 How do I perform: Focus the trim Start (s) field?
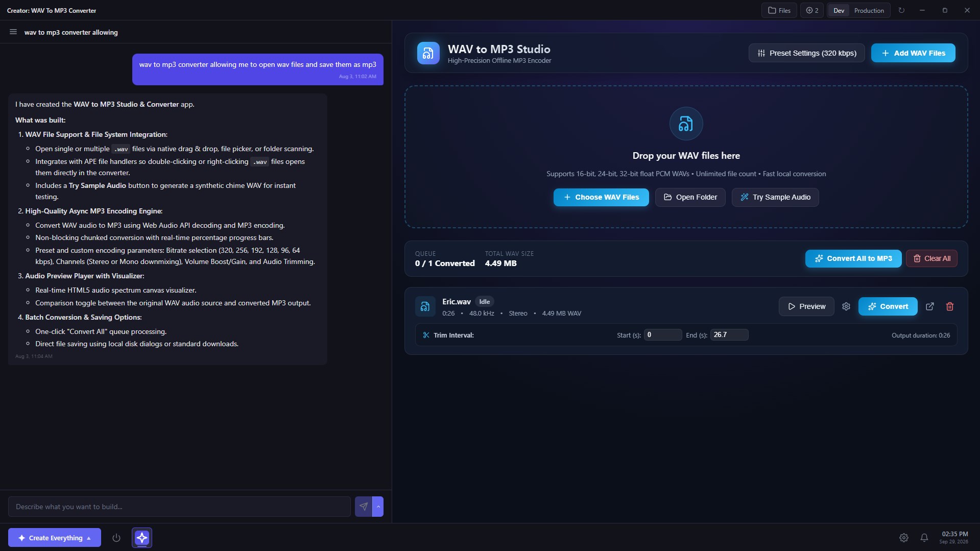tap(663, 335)
